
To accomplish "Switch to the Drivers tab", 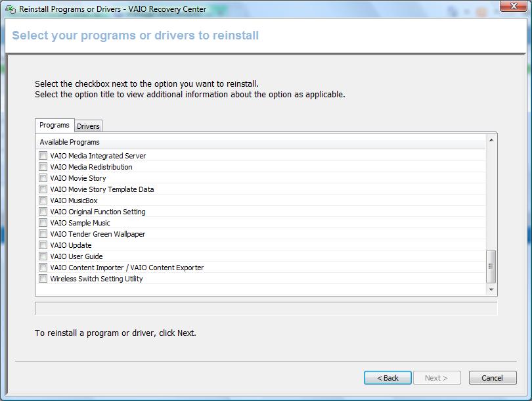I will click(88, 126).
